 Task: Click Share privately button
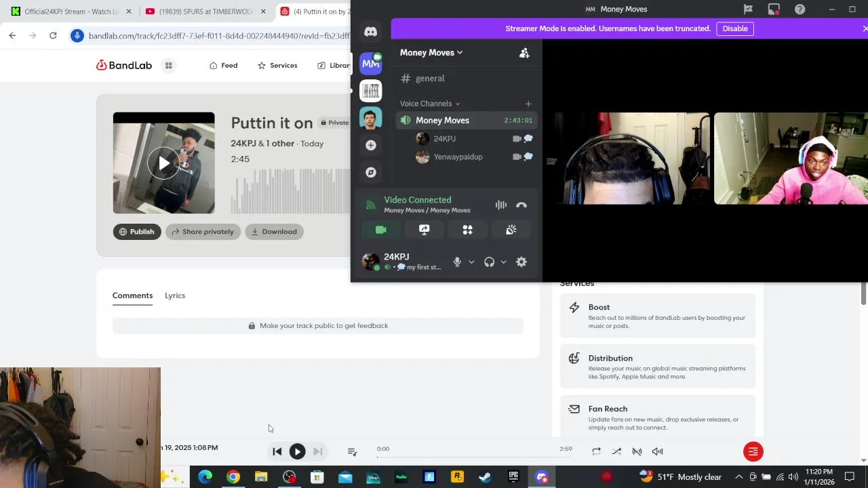click(203, 232)
